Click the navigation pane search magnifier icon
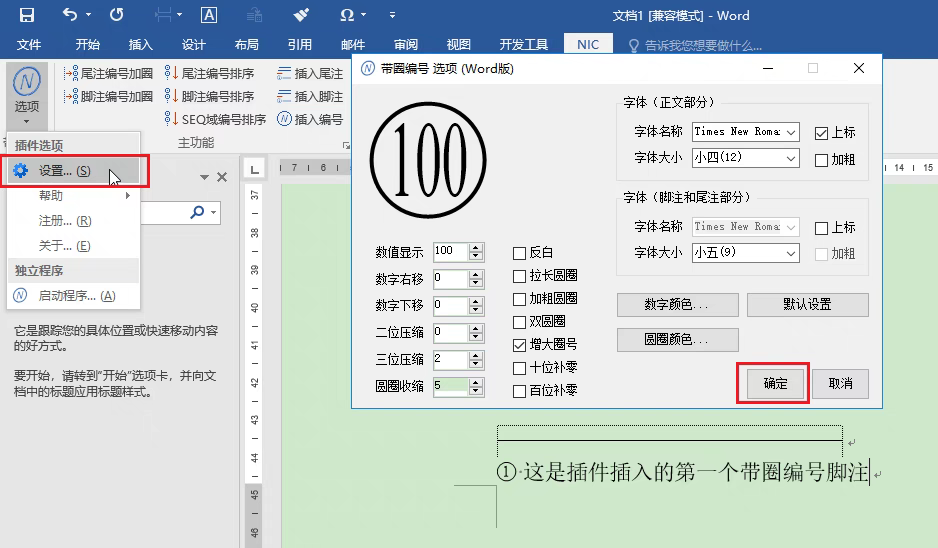This screenshot has width=938, height=548. (x=197, y=212)
